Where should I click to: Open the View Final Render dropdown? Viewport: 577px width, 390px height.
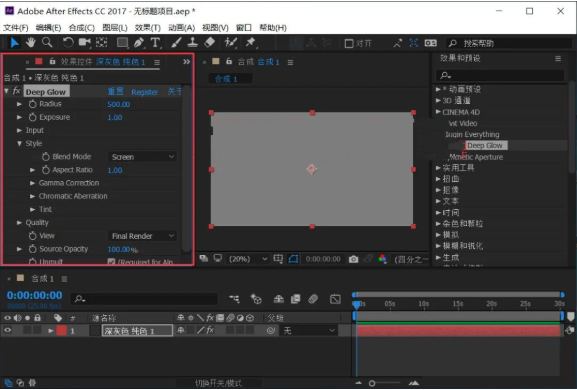[142, 236]
